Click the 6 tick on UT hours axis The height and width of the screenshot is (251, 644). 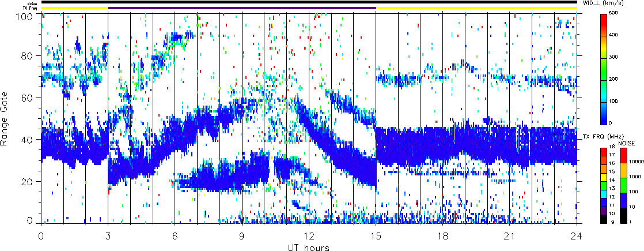pyautogui.click(x=175, y=236)
